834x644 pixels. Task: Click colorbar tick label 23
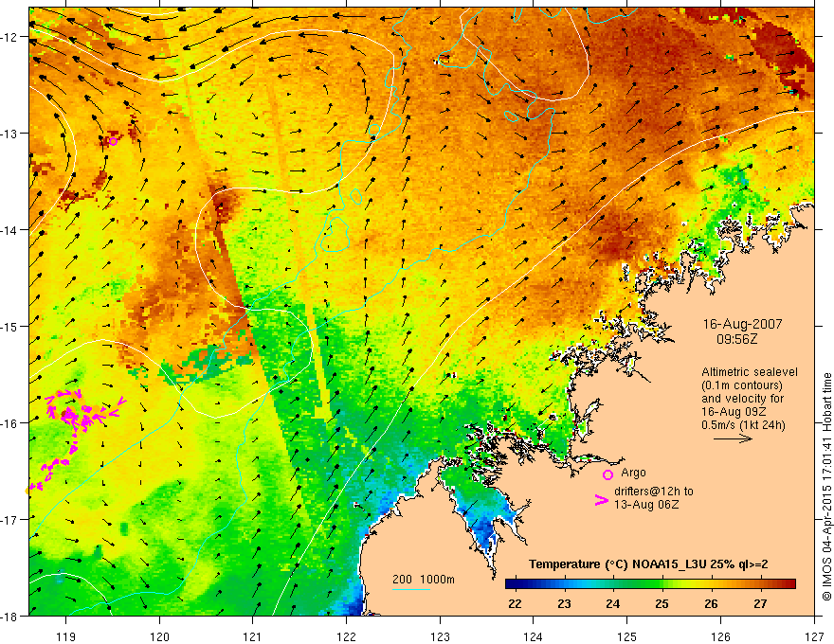[564, 603]
